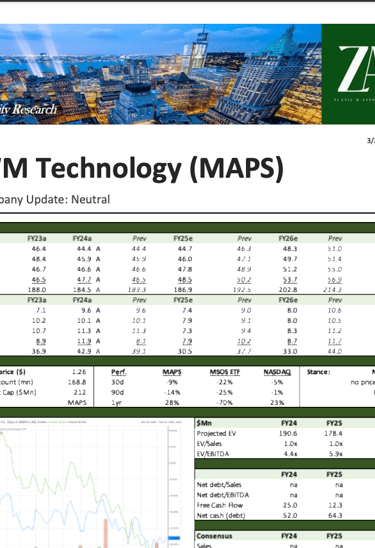The image size is (375, 548).
Task: Select the total value '184.5'
Action: pos(82,290)
